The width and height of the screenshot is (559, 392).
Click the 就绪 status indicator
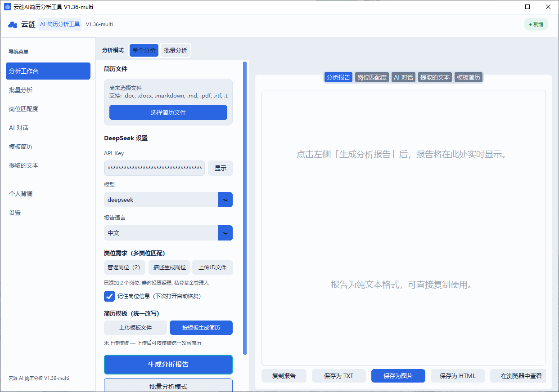(536, 24)
